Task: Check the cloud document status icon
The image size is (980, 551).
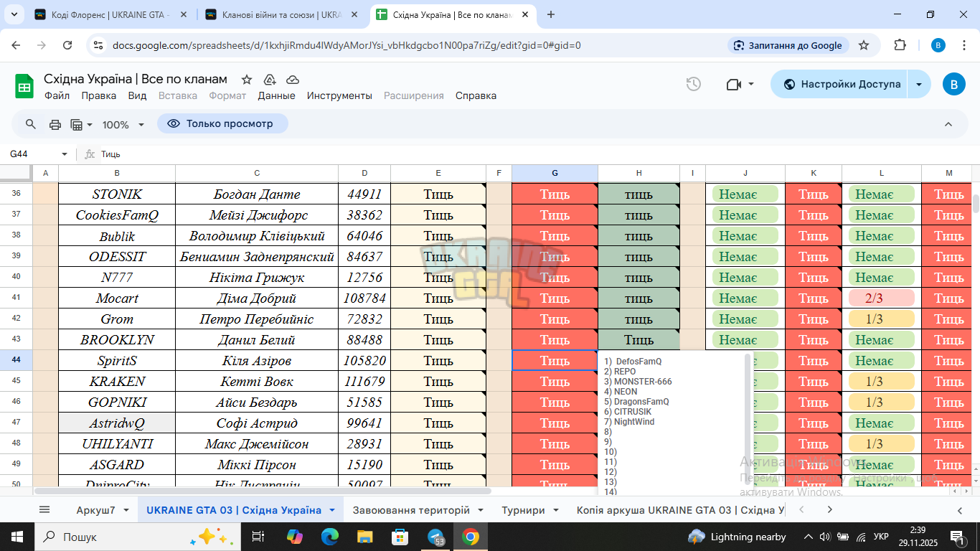Action: [293, 80]
